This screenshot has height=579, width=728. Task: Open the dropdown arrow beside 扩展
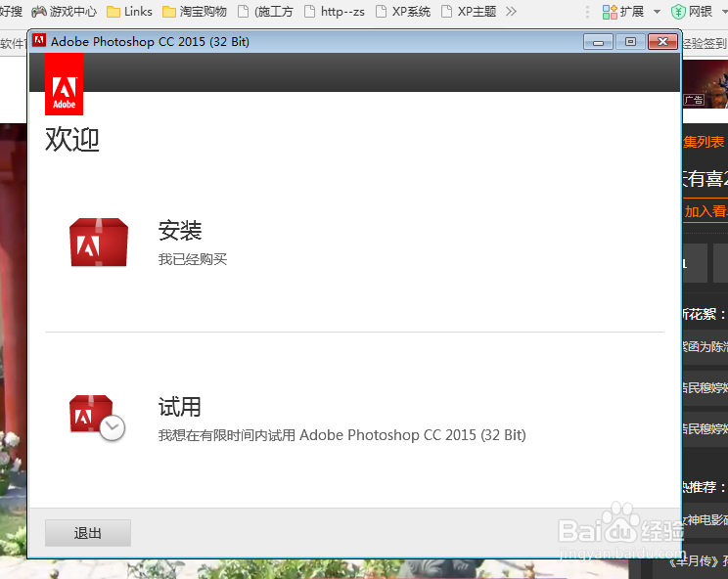coord(657,12)
